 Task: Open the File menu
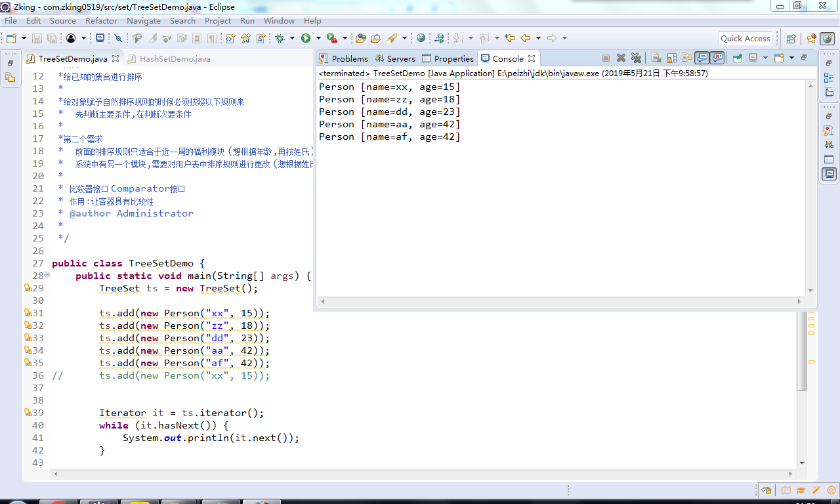coord(10,21)
